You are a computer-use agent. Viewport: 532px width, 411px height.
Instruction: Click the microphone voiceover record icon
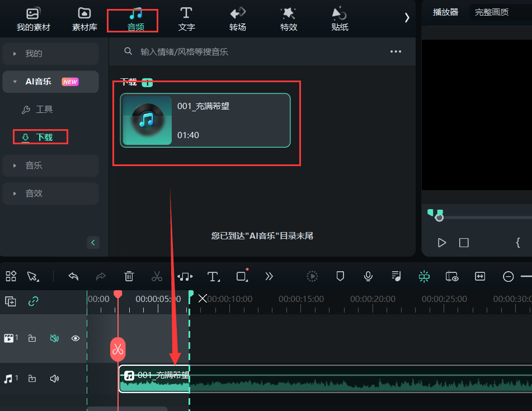pos(368,276)
